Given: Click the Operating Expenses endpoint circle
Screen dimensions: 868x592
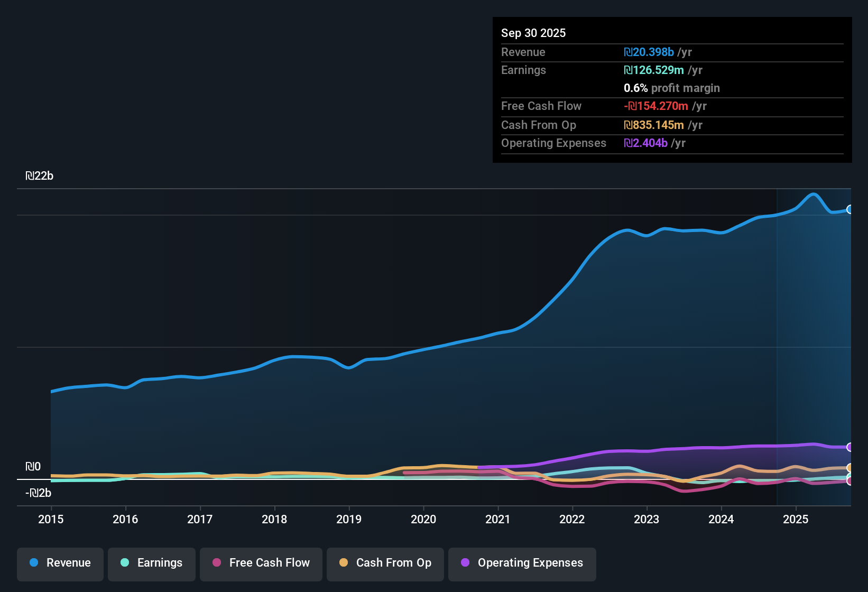Looking at the screenshot, I should [x=850, y=447].
